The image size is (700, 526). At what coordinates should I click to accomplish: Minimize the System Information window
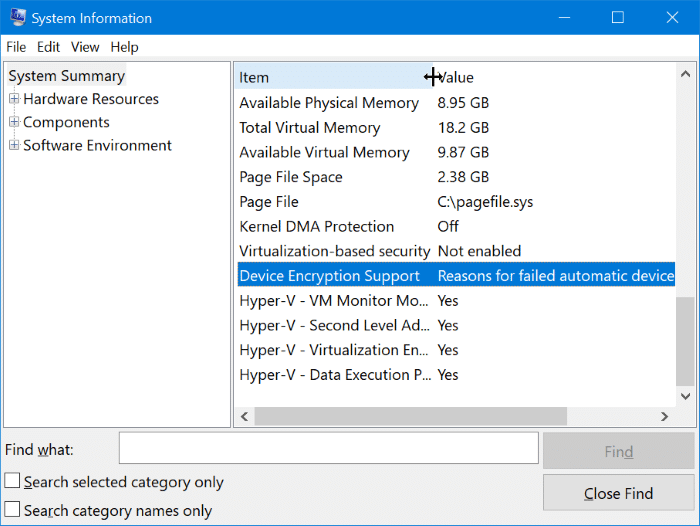[565, 18]
